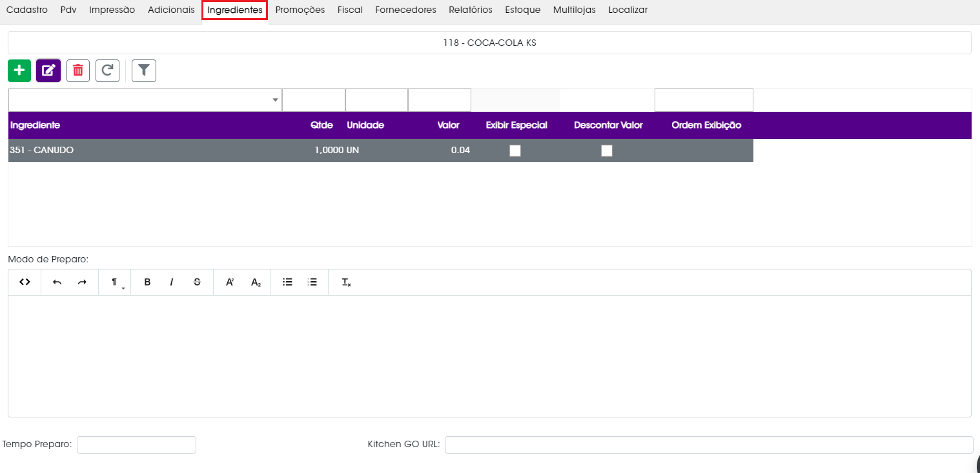Viewport: 980px width, 473px height.
Task: Click the funnel filter button
Action: [x=144, y=70]
